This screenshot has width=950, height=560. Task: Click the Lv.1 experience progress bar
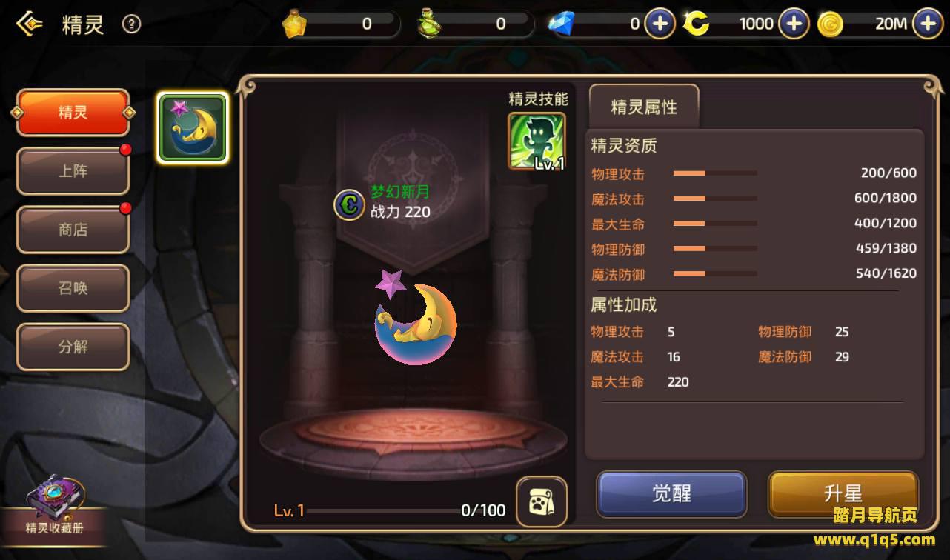click(x=383, y=510)
